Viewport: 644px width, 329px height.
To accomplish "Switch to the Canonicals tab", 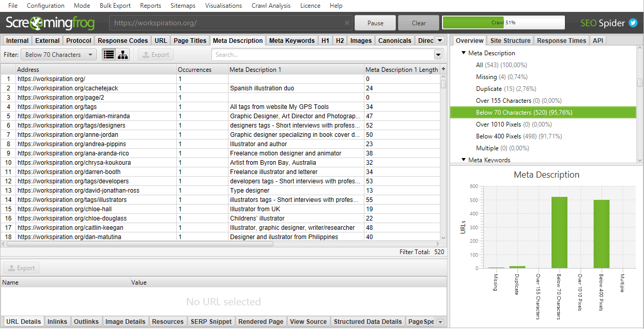I will coord(395,40).
